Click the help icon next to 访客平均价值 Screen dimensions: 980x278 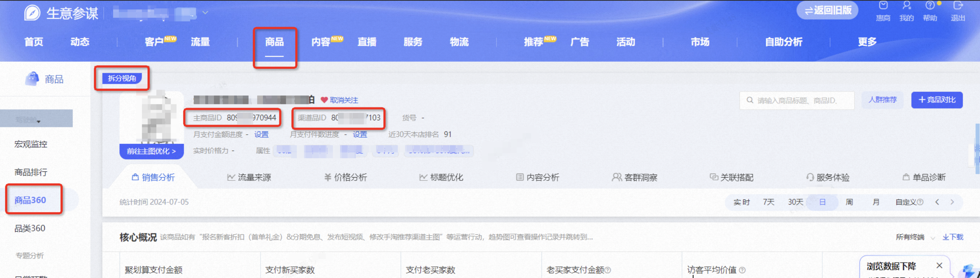pos(742,270)
